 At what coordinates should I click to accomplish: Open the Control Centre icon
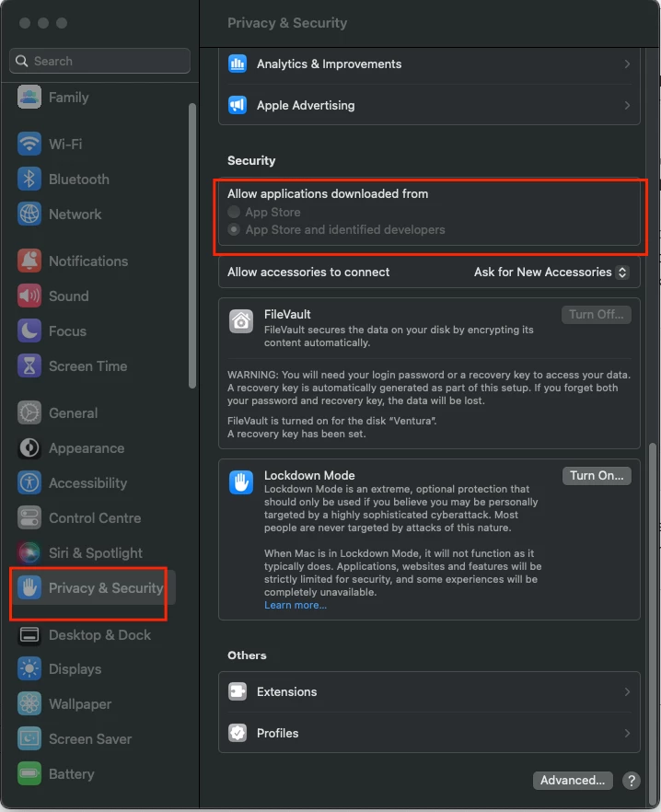[x=29, y=517]
